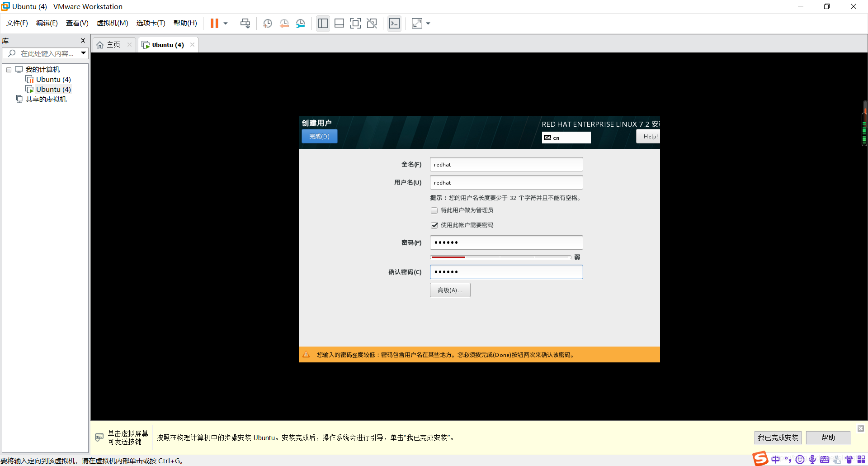
Task: Open the 虚拟机(M) menu
Action: pyautogui.click(x=113, y=23)
